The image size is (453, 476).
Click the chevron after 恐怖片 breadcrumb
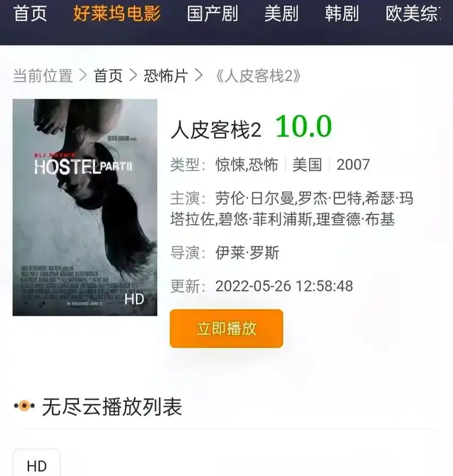(x=199, y=75)
